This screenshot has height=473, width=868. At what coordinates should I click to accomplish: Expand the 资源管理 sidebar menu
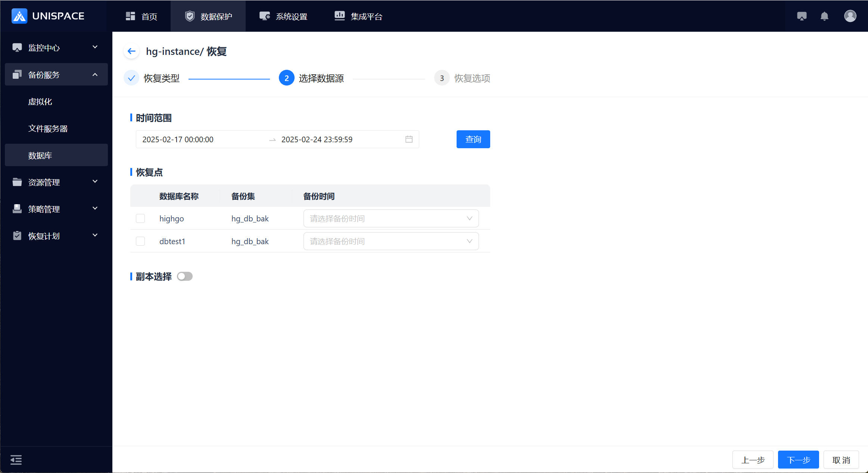[56, 182]
